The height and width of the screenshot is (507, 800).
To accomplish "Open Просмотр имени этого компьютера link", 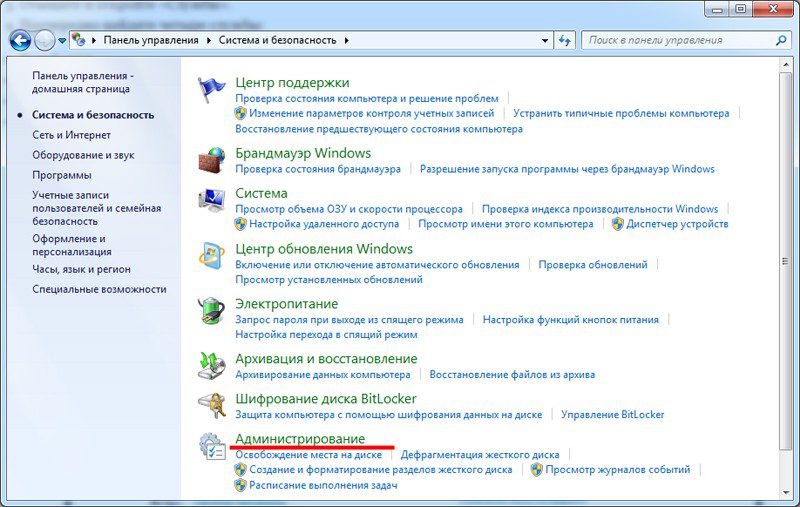I will (x=506, y=224).
